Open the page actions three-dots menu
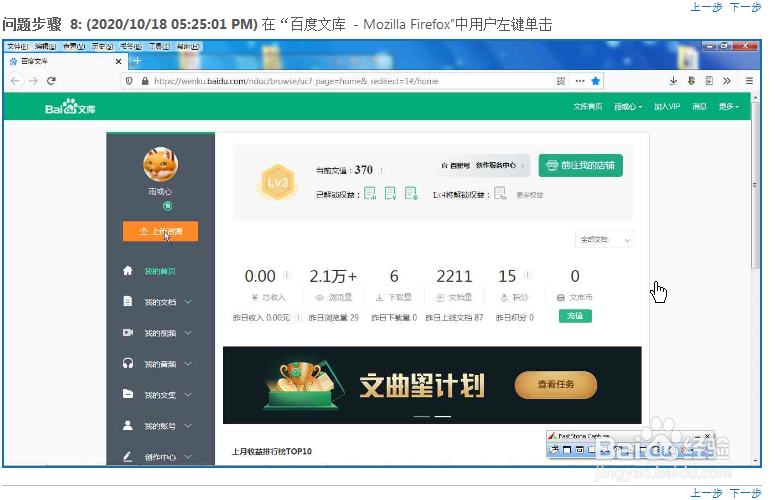Image resolution: width=775 pixels, height=500 pixels. point(580,81)
